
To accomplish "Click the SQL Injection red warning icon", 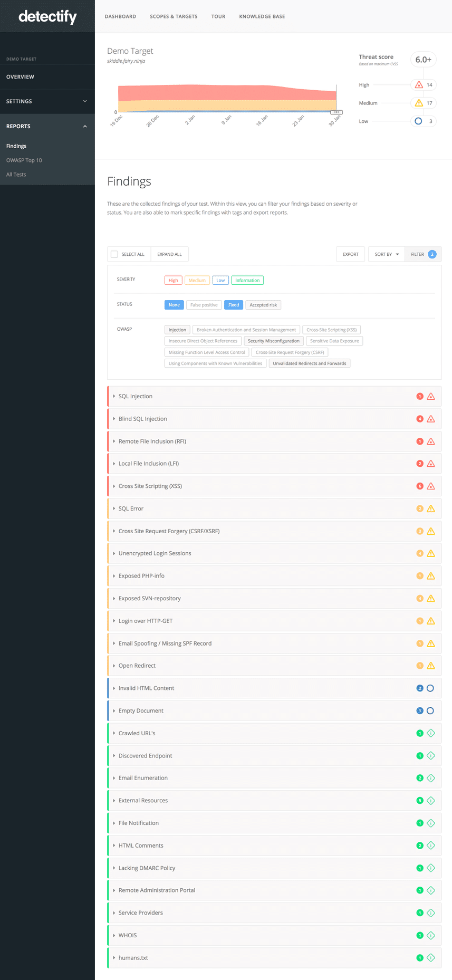I will pos(431,396).
